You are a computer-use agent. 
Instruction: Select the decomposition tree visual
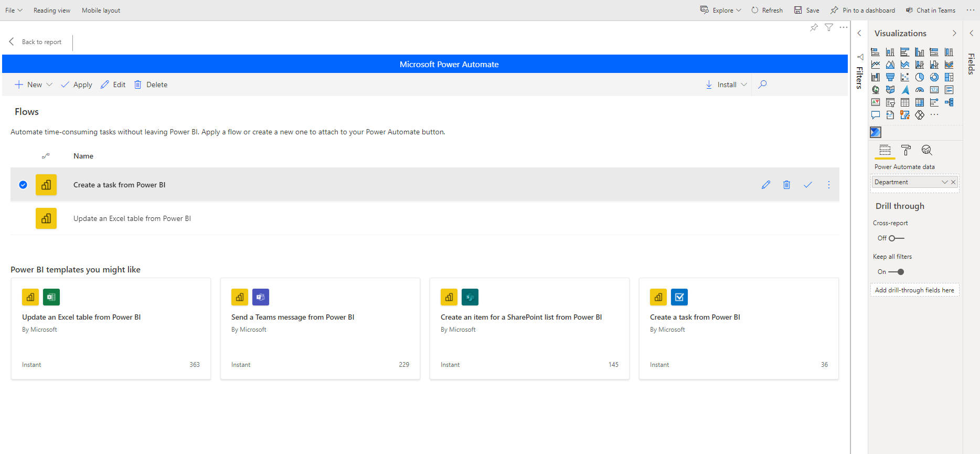click(x=949, y=102)
